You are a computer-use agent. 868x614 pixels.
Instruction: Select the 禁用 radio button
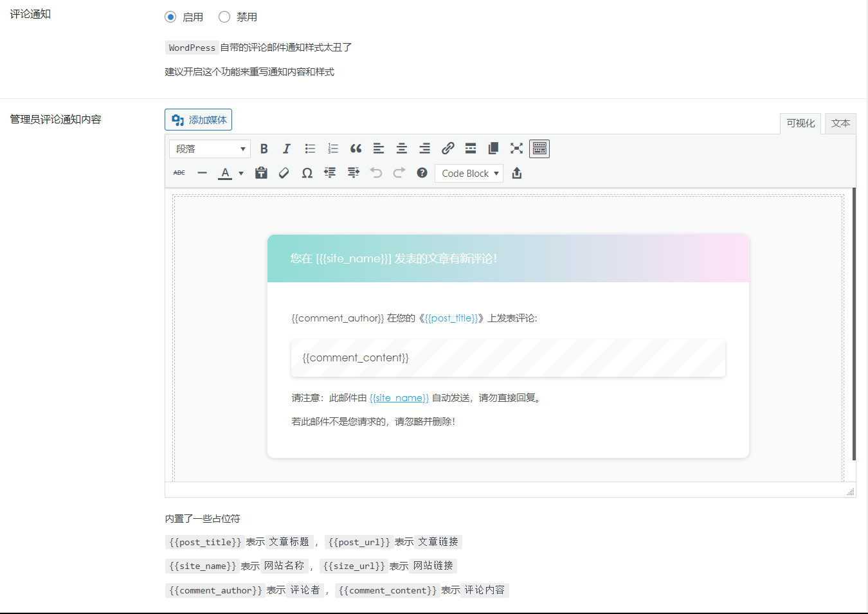coord(224,17)
